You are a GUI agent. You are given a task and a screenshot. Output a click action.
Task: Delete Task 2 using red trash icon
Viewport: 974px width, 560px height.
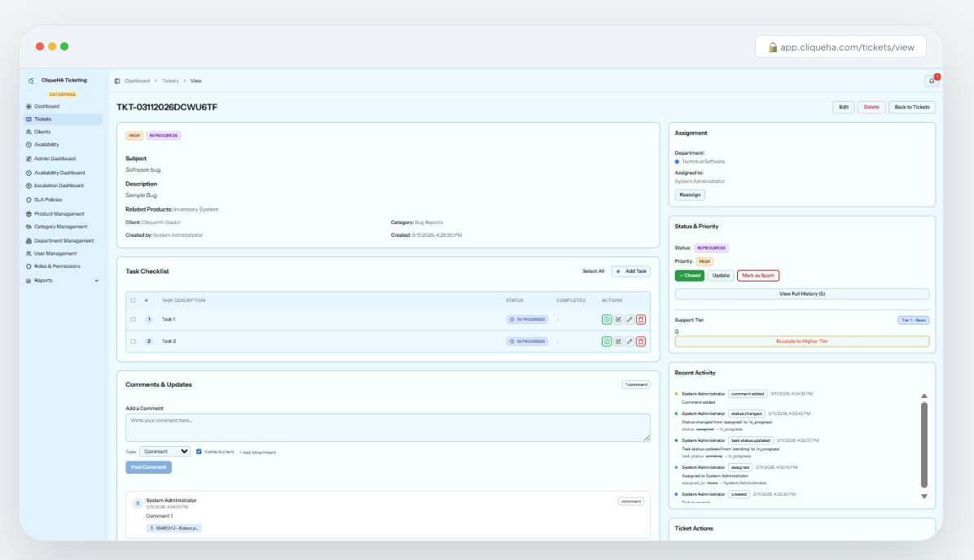tap(641, 342)
